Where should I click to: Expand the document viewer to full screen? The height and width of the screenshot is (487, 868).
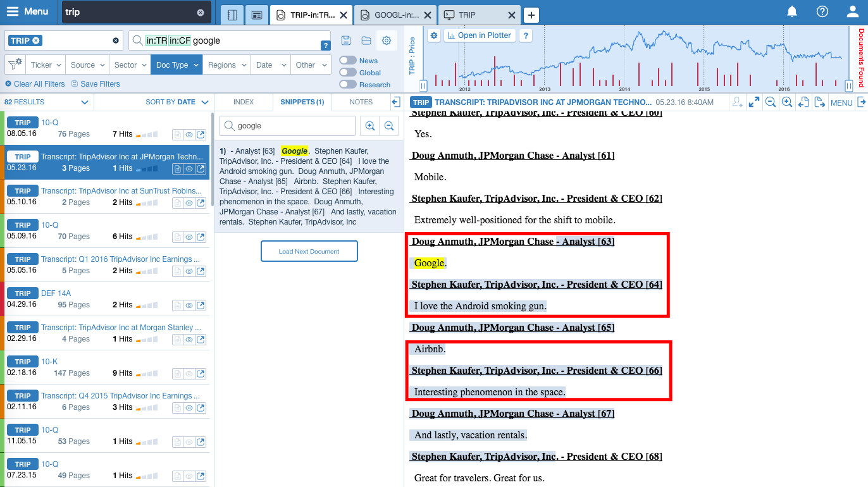754,102
